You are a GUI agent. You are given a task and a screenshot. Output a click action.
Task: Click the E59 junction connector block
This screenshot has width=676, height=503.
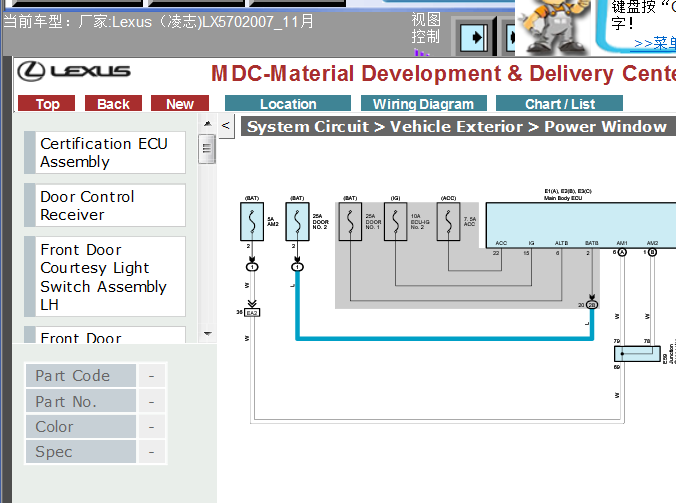point(637,354)
